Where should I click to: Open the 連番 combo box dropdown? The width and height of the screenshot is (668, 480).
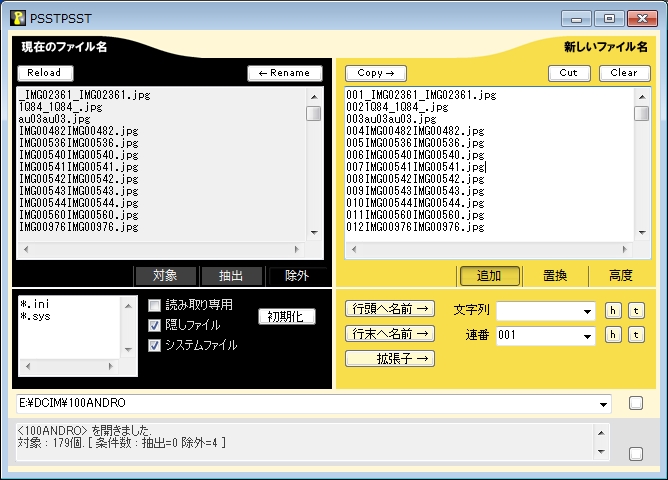pyautogui.click(x=587, y=336)
